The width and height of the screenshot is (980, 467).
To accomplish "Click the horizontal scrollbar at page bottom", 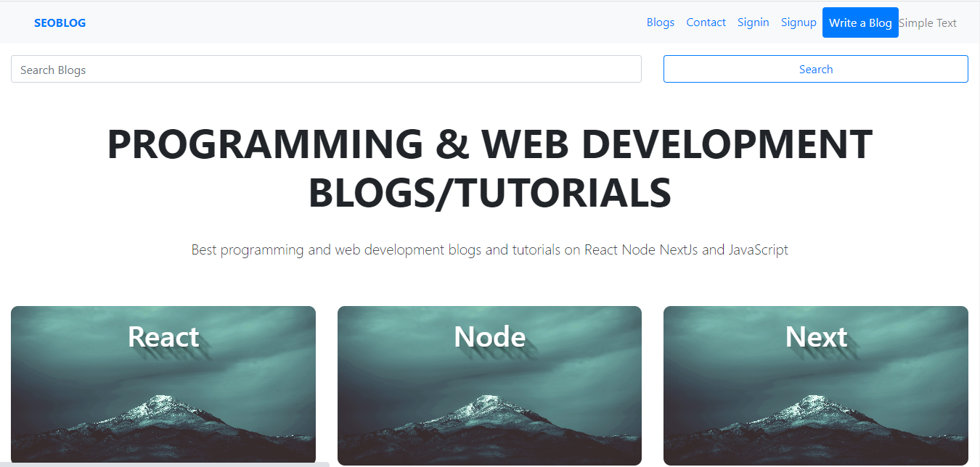I will pyautogui.click(x=165, y=464).
